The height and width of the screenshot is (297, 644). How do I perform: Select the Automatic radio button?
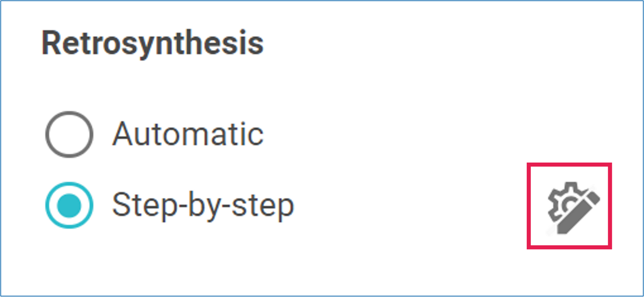click(x=69, y=134)
